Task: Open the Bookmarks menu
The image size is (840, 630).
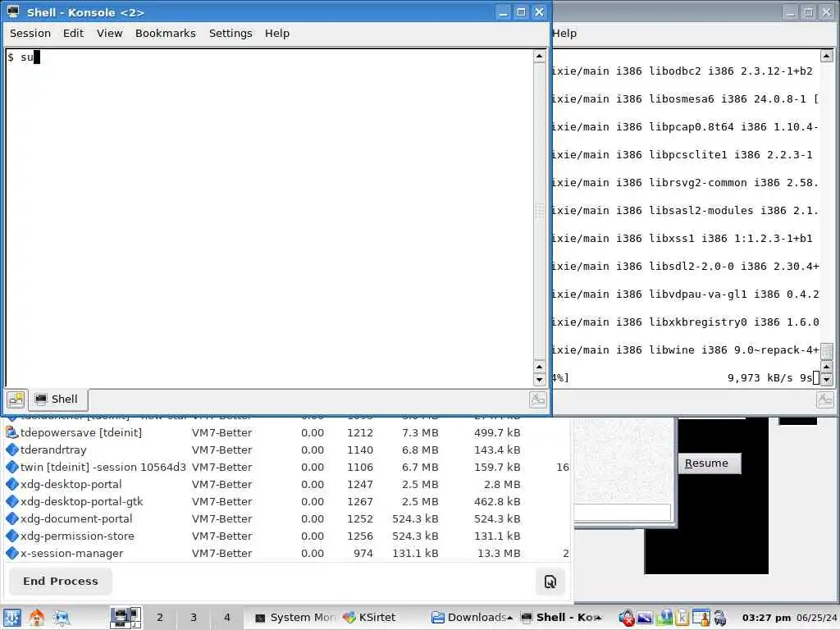Action: click(x=165, y=33)
